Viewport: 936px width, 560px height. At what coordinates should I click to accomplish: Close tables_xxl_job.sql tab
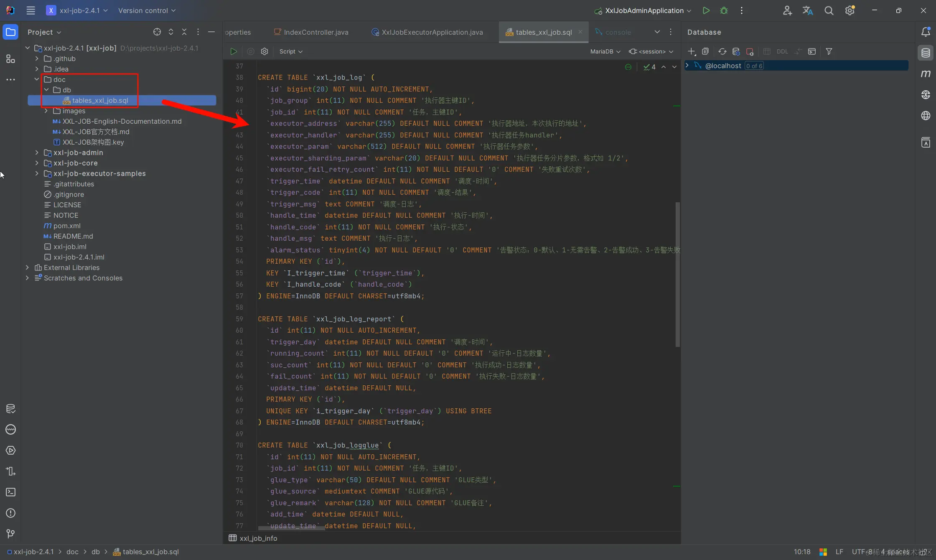pyautogui.click(x=580, y=32)
